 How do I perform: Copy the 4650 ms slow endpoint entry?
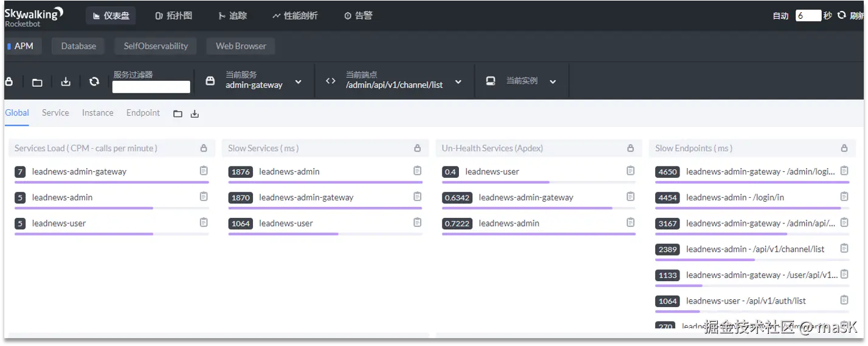click(x=844, y=171)
